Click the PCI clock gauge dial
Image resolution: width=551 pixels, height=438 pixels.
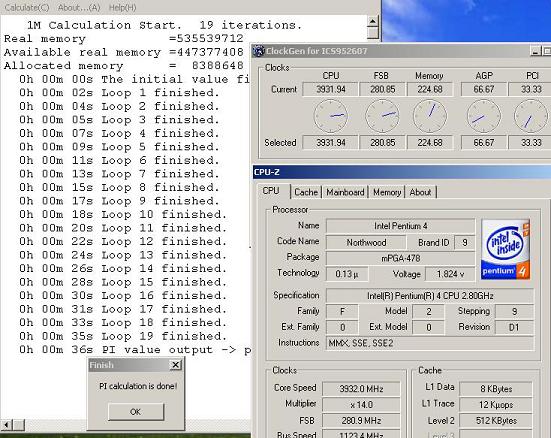(x=531, y=116)
